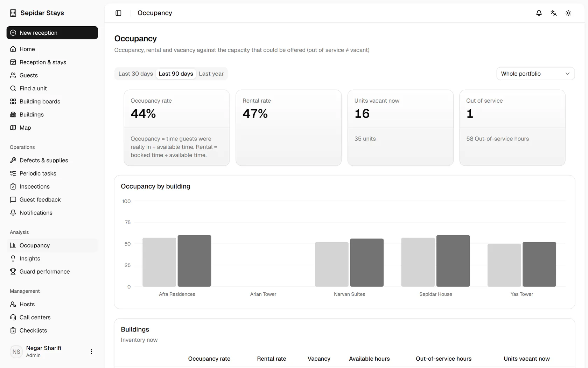Select the Last 90 days tab

[x=176, y=74]
